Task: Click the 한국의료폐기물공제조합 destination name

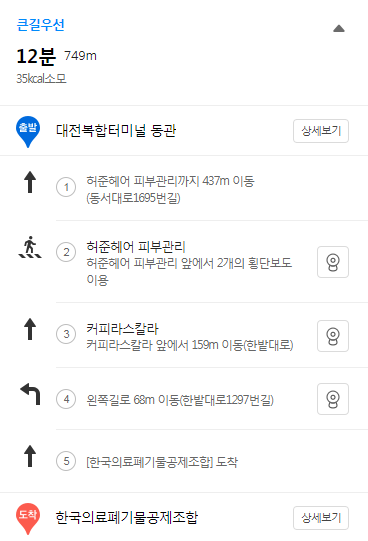Action: tap(127, 518)
